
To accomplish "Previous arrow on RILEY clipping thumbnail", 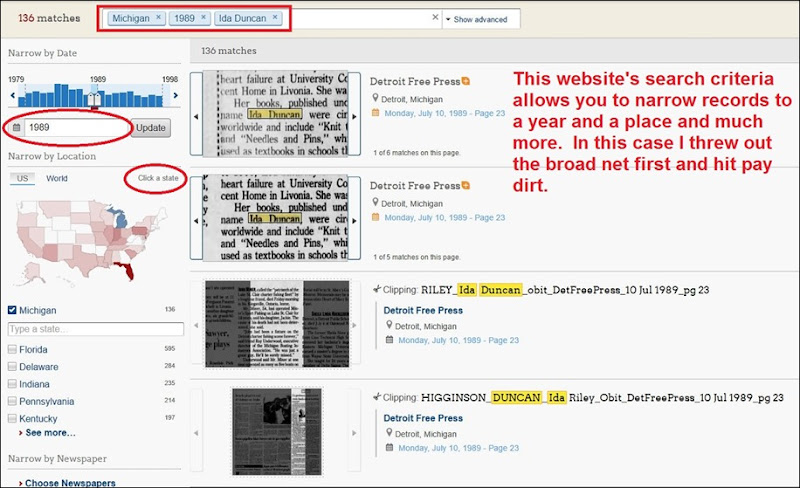I will coord(196,325).
